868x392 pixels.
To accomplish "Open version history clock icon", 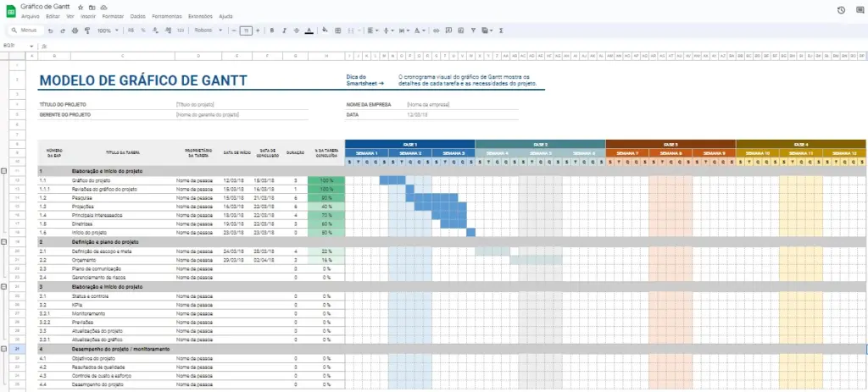I will [x=840, y=10].
